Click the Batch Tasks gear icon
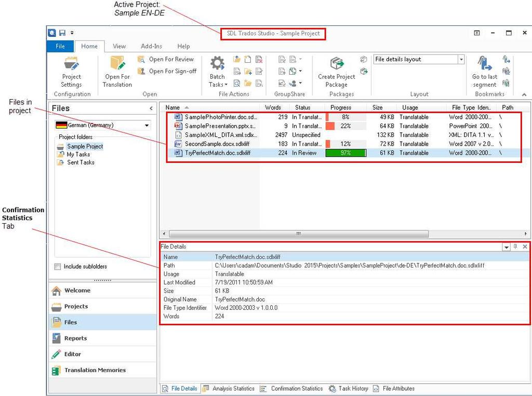 tap(218, 63)
